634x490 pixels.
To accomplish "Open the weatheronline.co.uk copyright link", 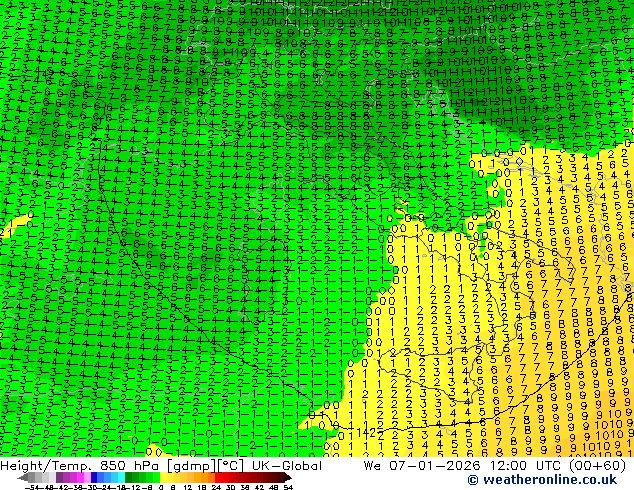I will tap(542, 480).
